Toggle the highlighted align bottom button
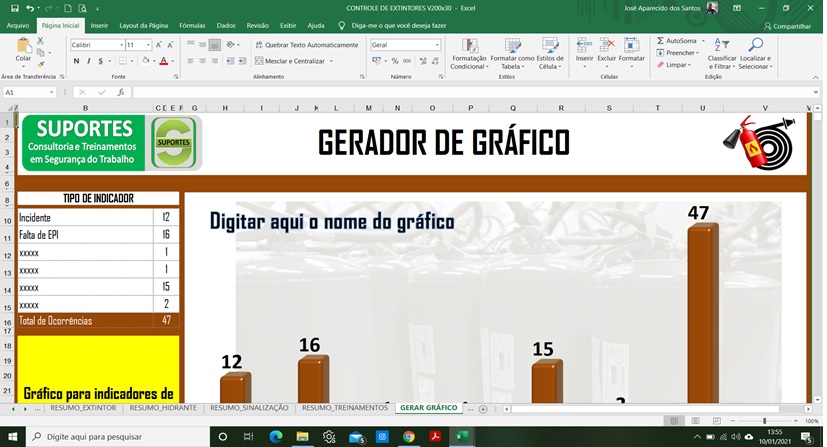Image resolution: width=827 pixels, height=447 pixels. click(214, 45)
